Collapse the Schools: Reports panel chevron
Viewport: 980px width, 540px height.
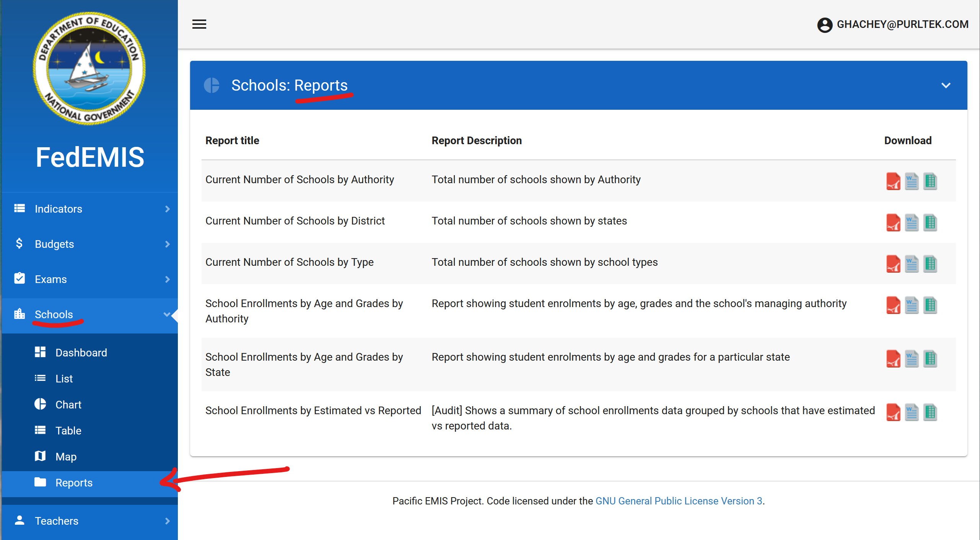click(x=946, y=85)
